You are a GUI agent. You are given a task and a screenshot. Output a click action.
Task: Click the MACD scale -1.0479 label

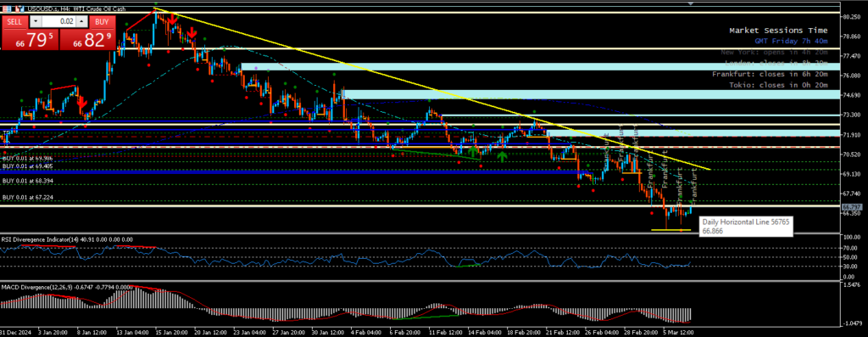point(853,323)
